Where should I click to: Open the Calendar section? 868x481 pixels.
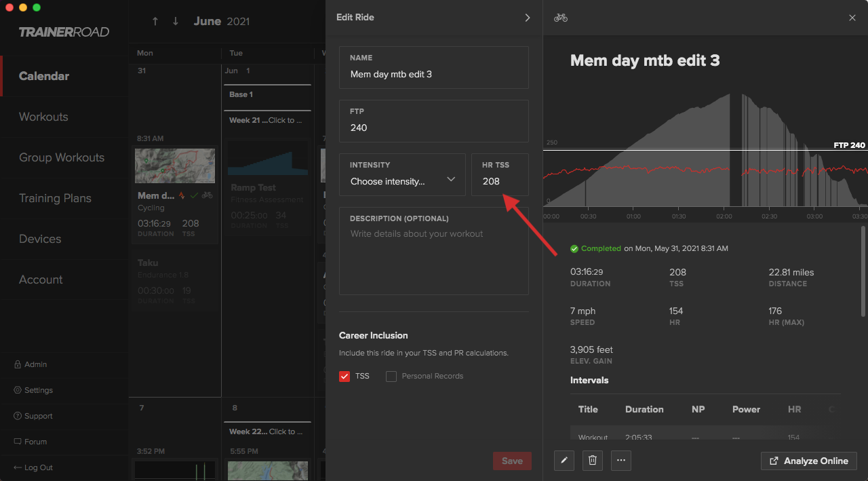point(44,76)
